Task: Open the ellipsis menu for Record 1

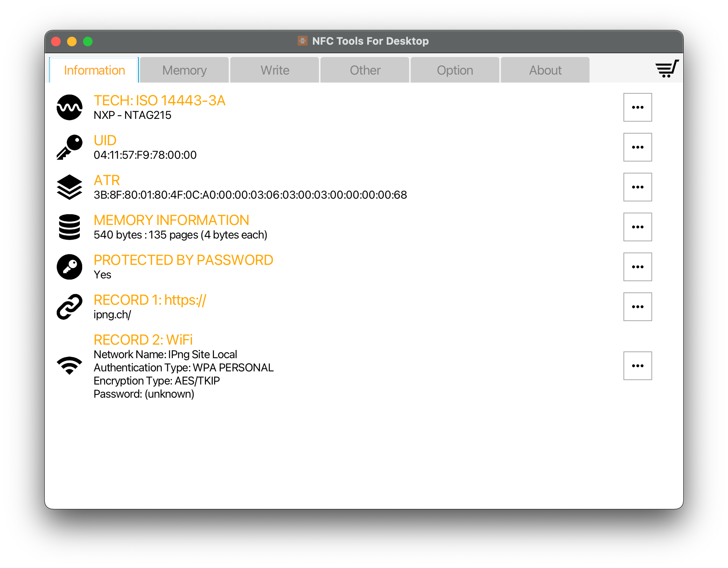Action: [x=637, y=307]
